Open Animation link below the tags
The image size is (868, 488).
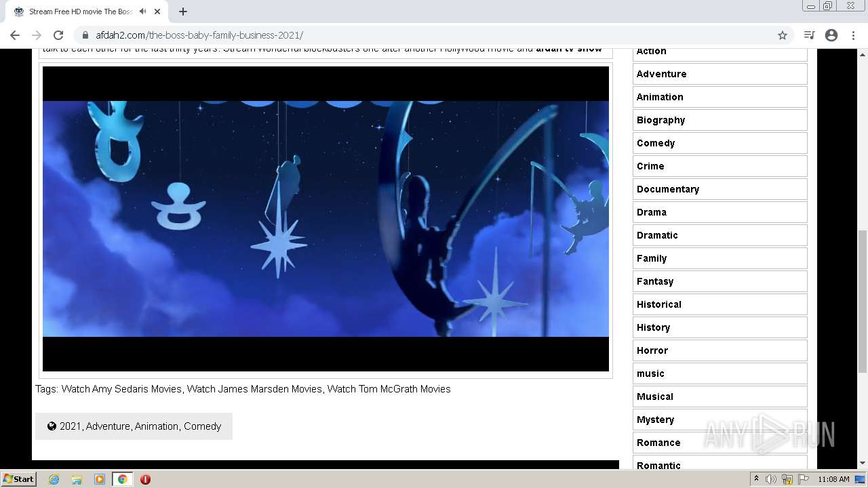tap(157, 426)
